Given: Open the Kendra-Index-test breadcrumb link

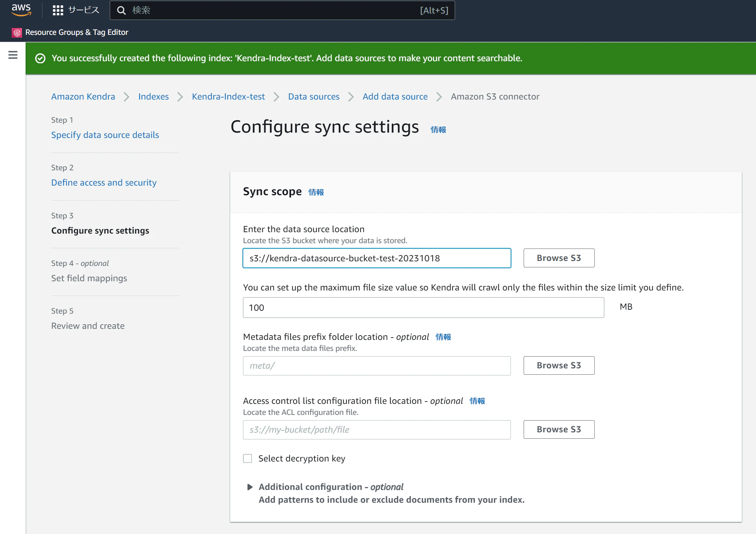Looking at the screenshot, I should [228, 97].
